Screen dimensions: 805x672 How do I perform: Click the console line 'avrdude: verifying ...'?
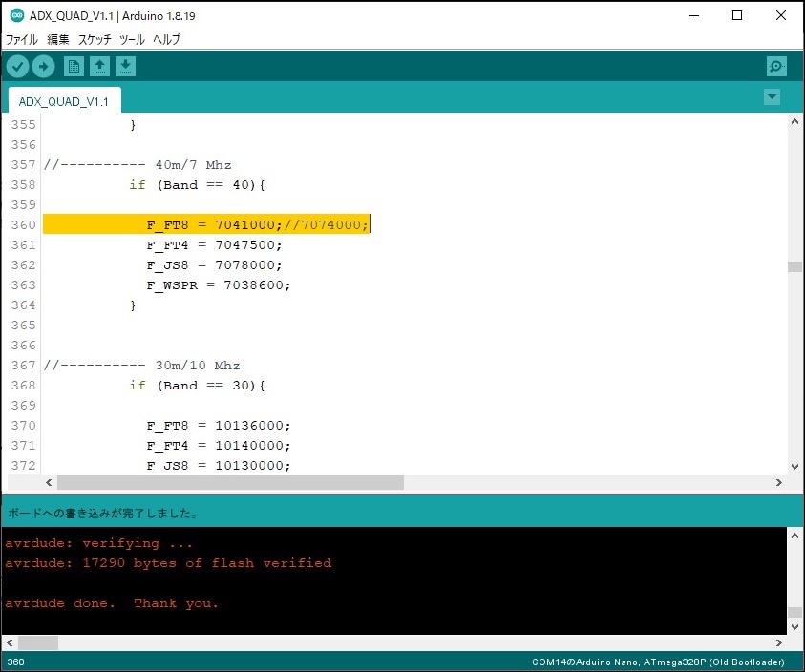99,543
